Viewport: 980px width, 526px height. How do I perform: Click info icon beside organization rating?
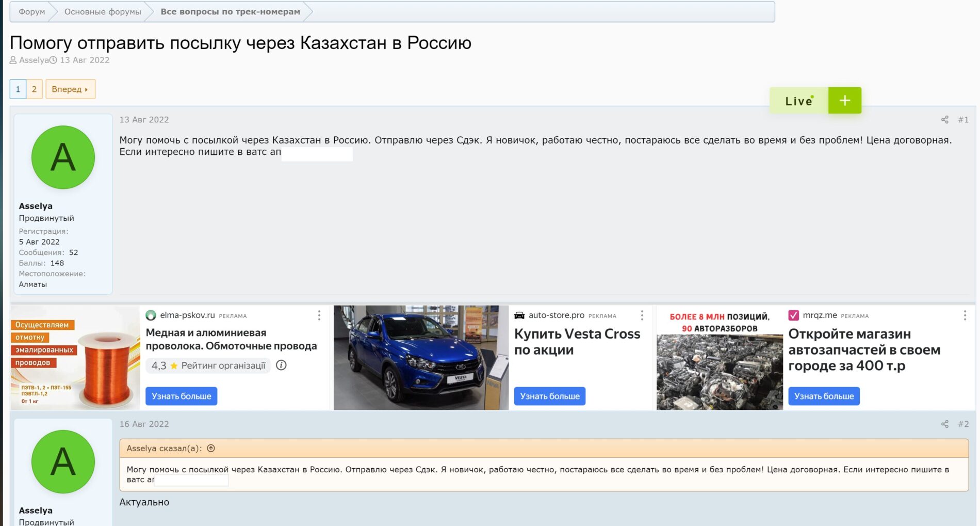tap(281, 365)
